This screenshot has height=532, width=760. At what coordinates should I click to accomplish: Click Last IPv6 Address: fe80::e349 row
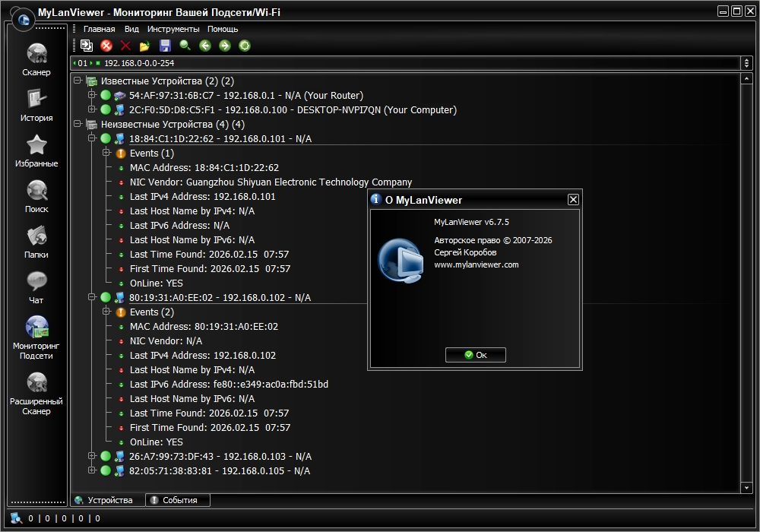[229, 385]
